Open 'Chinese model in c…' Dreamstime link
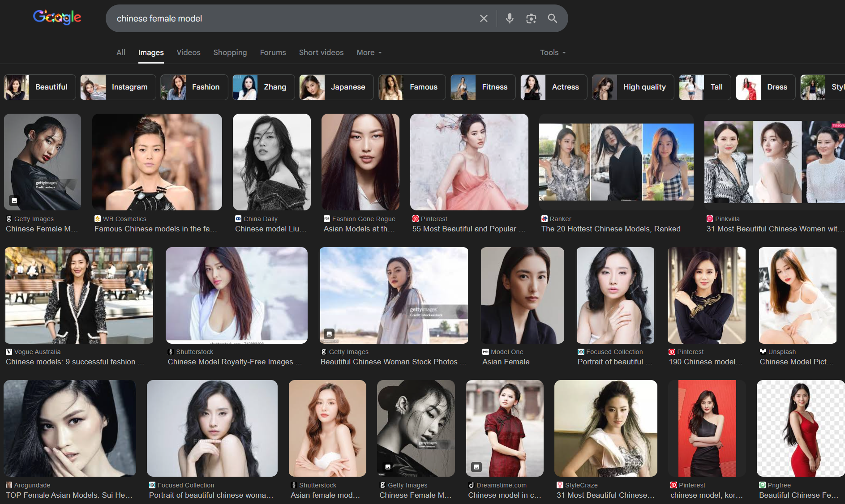 [505, 495]
